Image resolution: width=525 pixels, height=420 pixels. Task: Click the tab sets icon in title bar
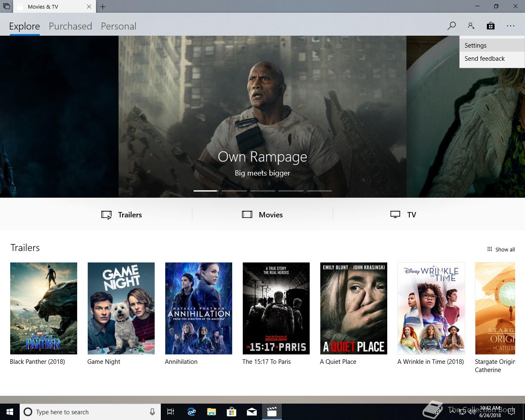pos(7,7)
